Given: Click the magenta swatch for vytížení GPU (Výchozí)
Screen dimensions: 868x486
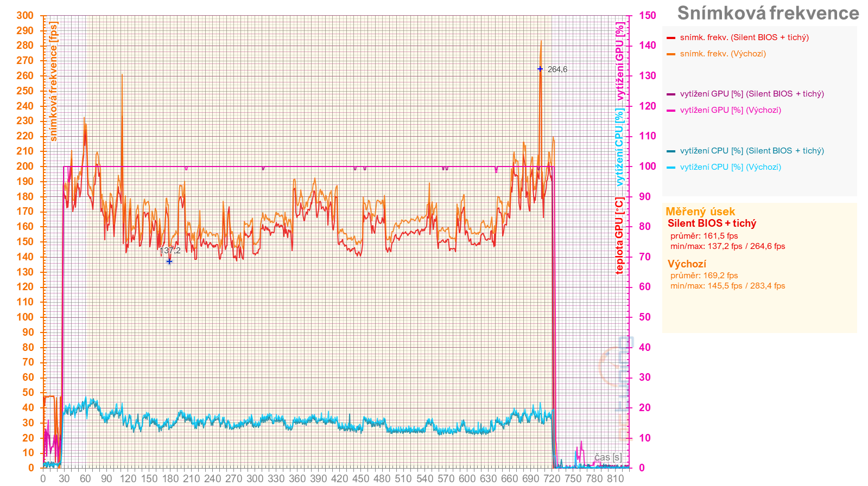Looking at the screenshot, I should tap(671, 111).
